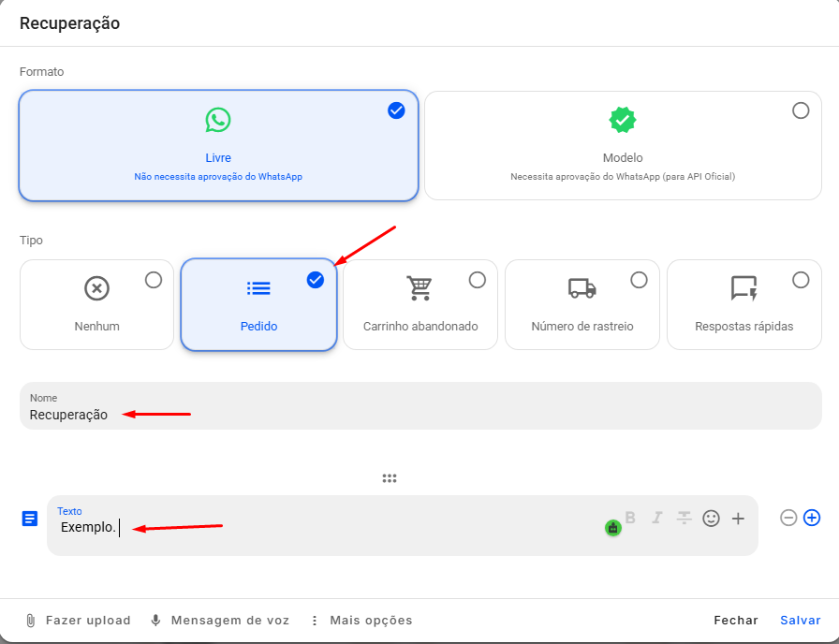Screen dimensions: 839x644
Task: Click the blue text block icon
Action: 30,519
